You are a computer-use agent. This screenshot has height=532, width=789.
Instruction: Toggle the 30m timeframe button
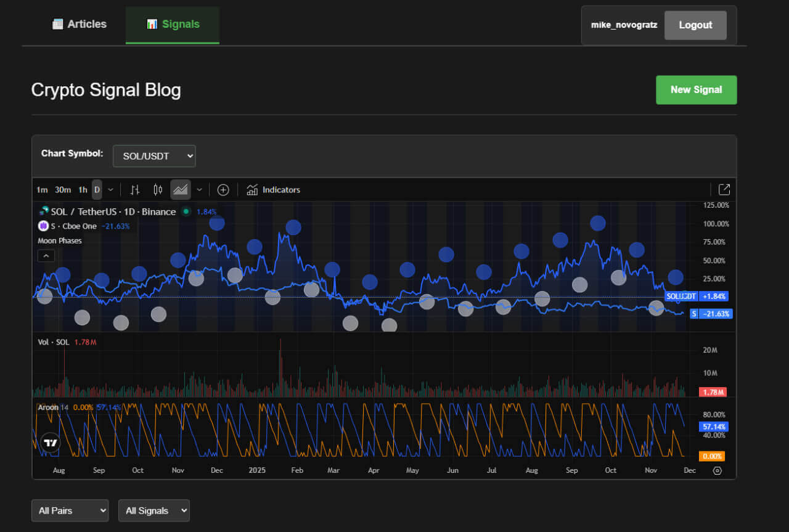62,190
